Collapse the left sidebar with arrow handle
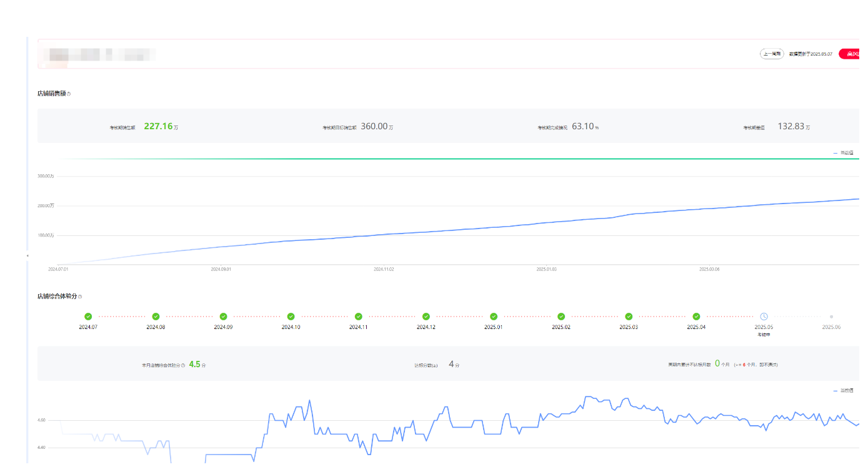Screen dimensions: 868x472 (x=27, y=256)
